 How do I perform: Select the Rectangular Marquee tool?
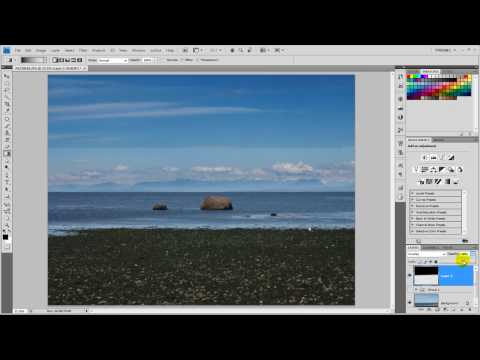pos(7,83)
